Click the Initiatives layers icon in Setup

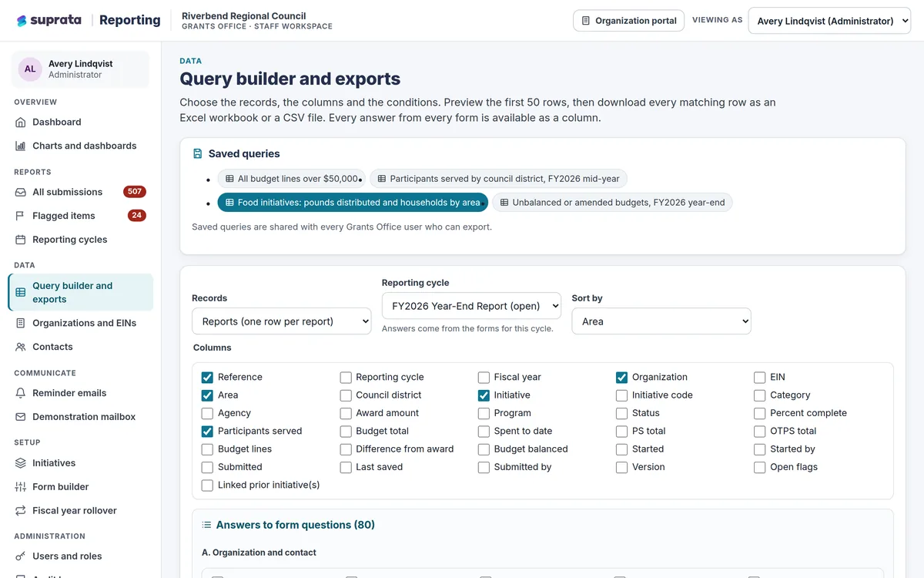coord(21,463)
